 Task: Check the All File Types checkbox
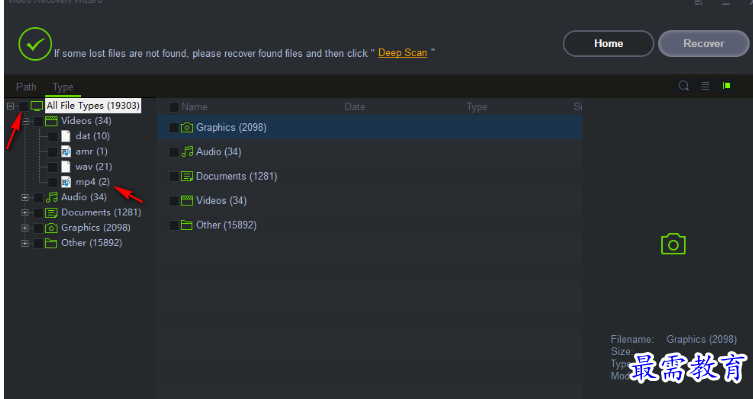[x=24, y=106]
